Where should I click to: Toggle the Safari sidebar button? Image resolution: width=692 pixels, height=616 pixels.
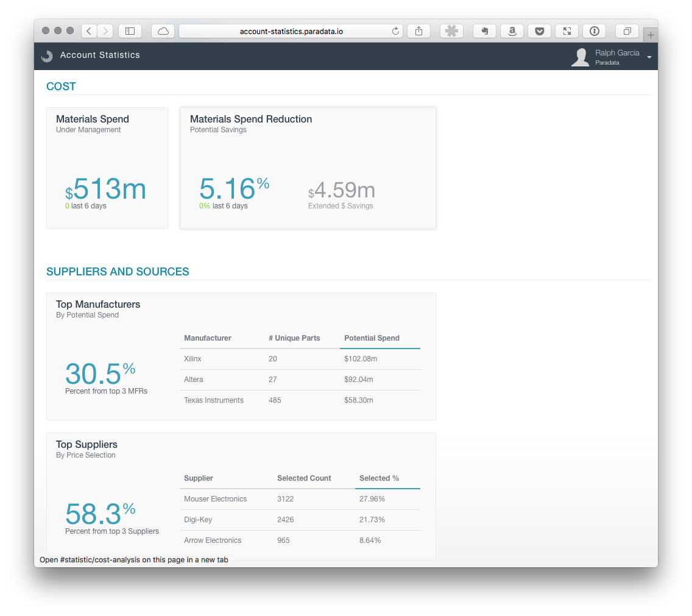(130, 31)
